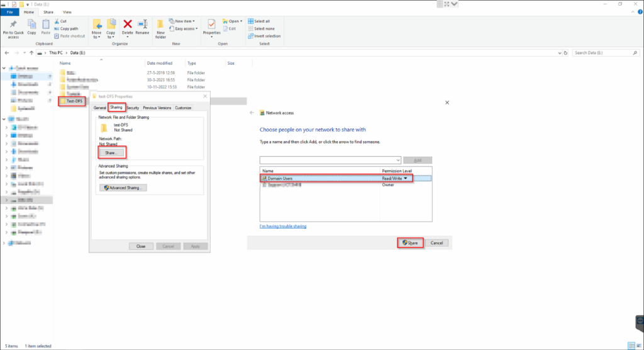
Task: Click Invert selection in the ribbon
Action: pos(267,36)
